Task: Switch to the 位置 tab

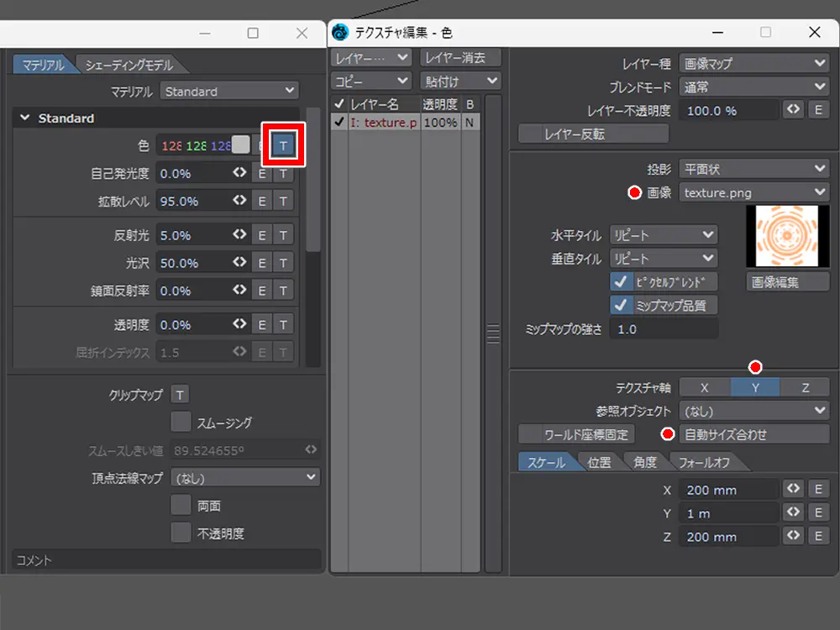Action: tap(599, 463)
